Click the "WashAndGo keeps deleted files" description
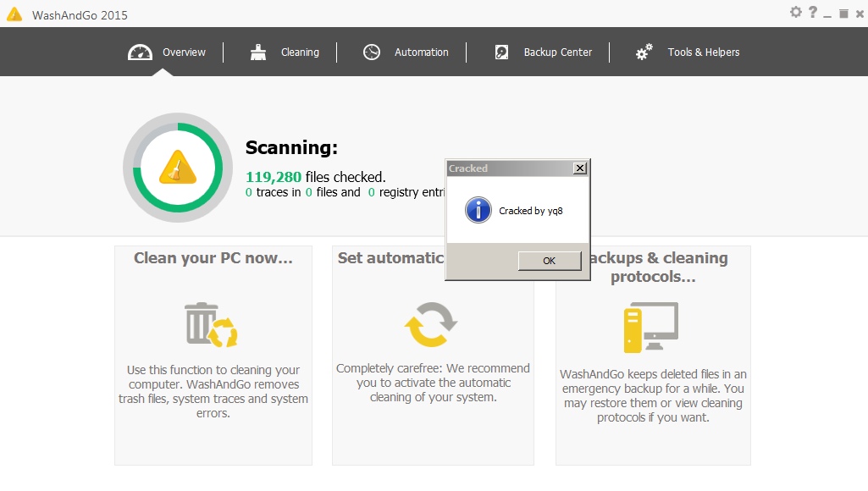This screenshot has width=868, height=491. coord(653,396)
